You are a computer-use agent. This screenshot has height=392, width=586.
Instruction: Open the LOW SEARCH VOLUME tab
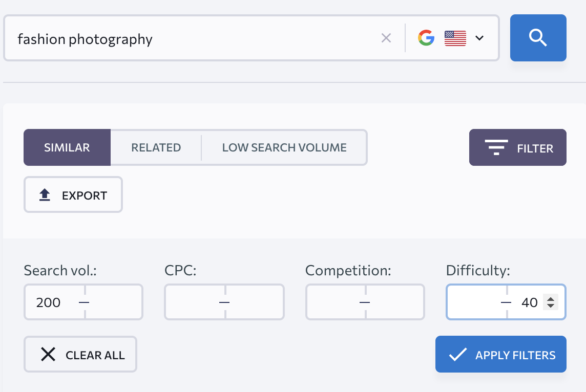tap(284, 147)
